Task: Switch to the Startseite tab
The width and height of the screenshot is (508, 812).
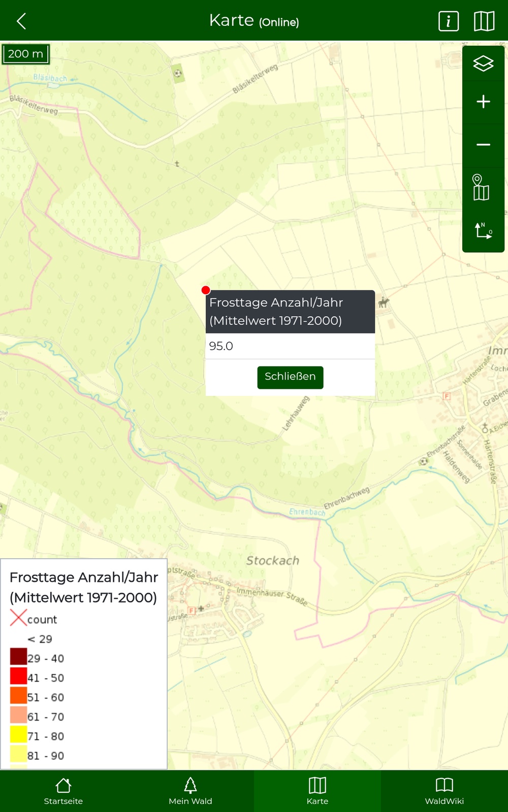Action: point(63,791)
